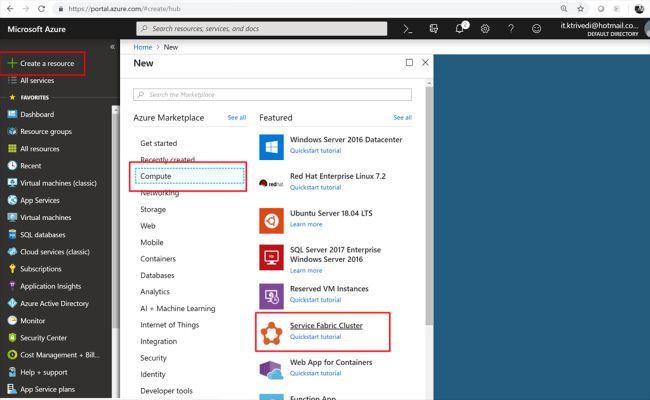
Task: Click the Ubuntu Server 18.04 LTS icon
Action: 272,221
